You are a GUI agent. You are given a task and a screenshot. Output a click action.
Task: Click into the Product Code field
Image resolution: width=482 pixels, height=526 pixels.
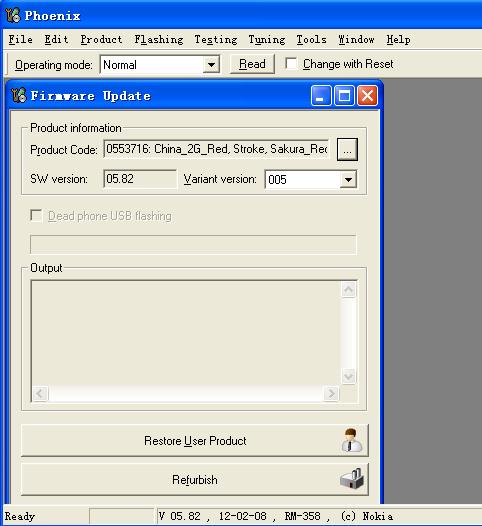tap(216, 149)
